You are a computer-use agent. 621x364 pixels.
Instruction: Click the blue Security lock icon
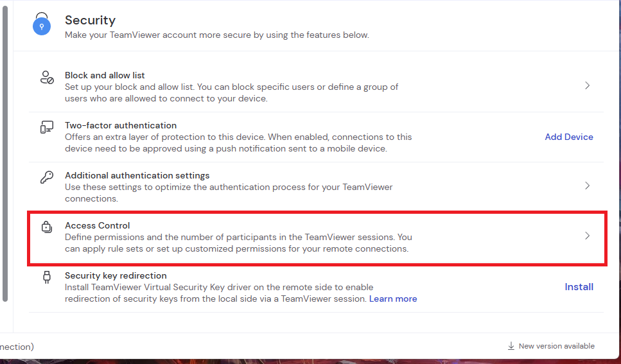point(42,24)
